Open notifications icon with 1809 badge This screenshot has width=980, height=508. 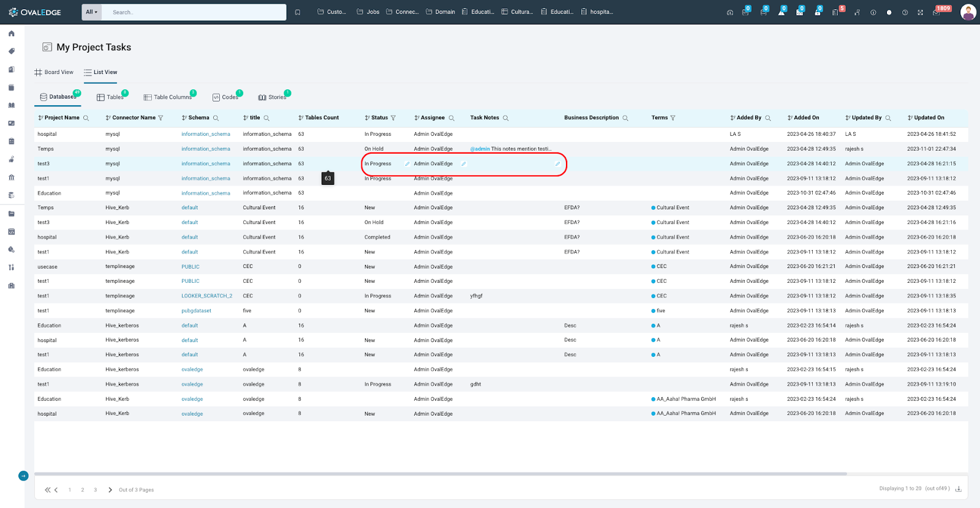click(937, 12)
